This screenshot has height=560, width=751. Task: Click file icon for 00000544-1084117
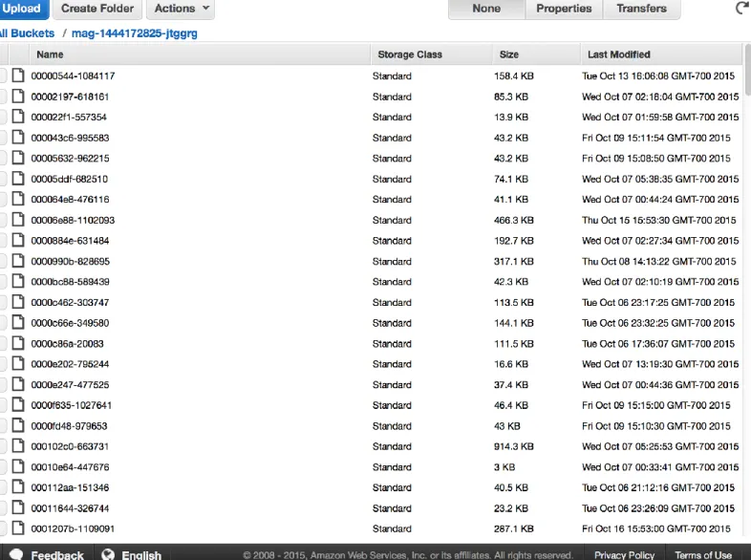[x=18, y=75]
